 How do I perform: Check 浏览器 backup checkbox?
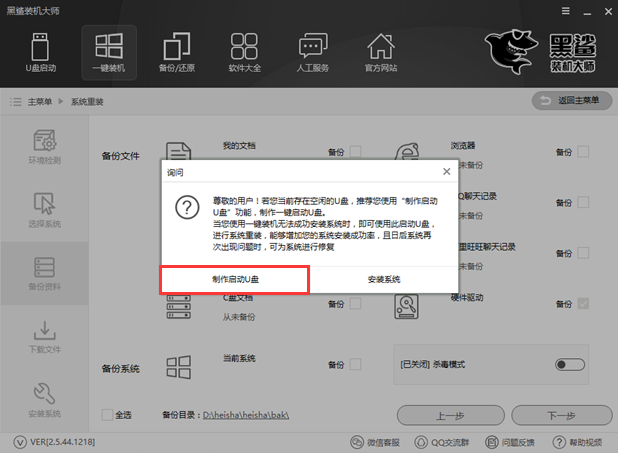pyautogui.click(x=583, y=152)
